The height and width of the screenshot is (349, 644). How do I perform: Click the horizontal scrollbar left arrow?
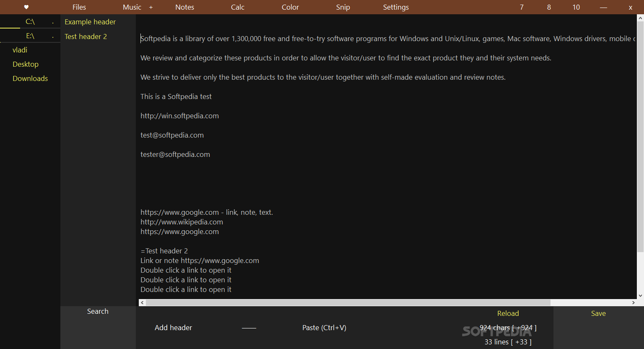[142, 302]
